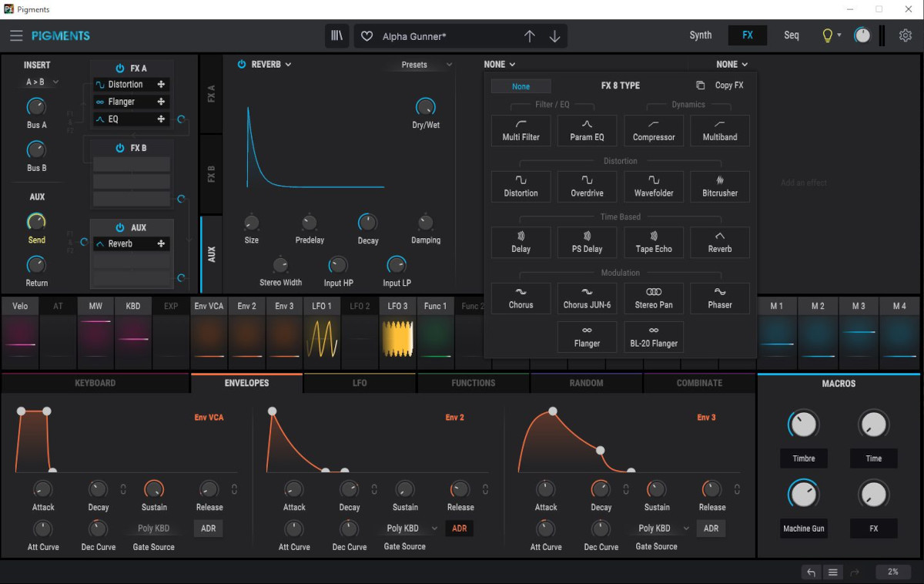Open Env 2 Poly KBD gate source dropdown

[412, 529]
